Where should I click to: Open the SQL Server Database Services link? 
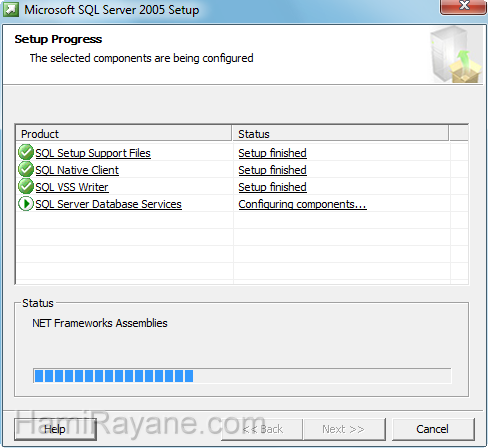point(108,204)
